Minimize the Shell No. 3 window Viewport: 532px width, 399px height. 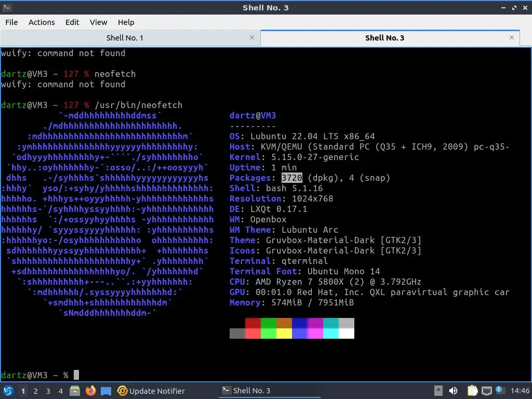[x=503, y=8]
